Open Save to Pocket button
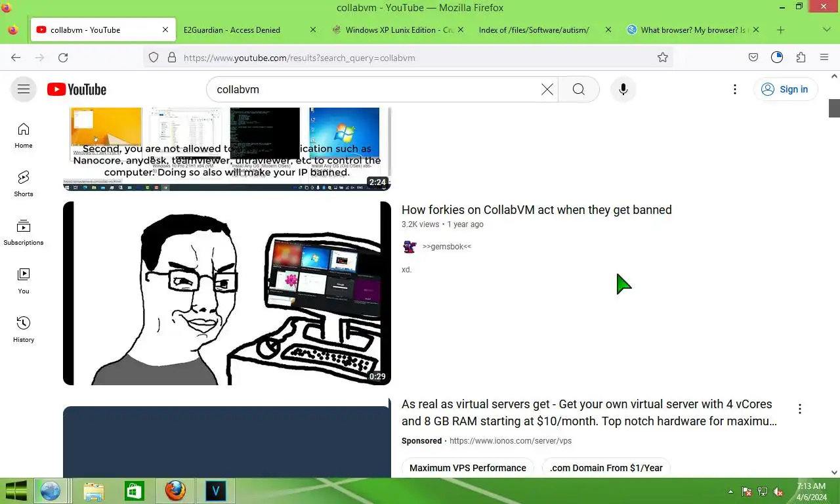 click(x=753, y=58)
